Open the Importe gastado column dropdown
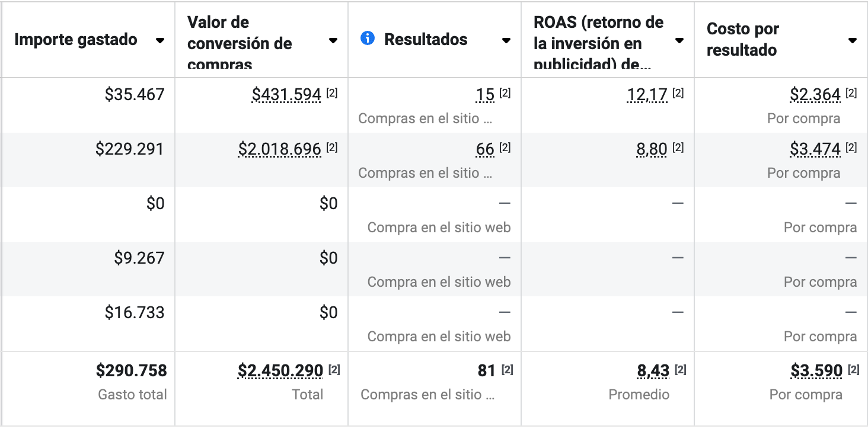The height and width of the screenshot is (429, 868). point(159,41)
